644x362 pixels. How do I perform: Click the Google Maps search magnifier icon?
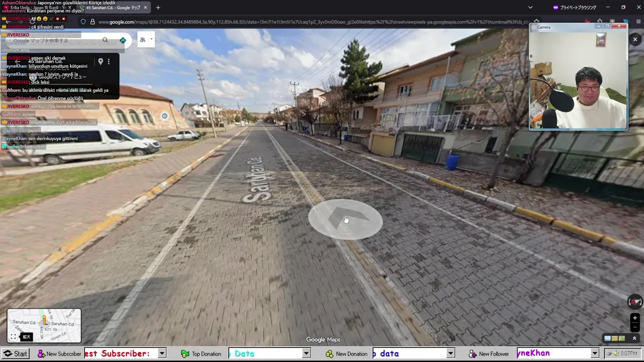tap(105, 40)
